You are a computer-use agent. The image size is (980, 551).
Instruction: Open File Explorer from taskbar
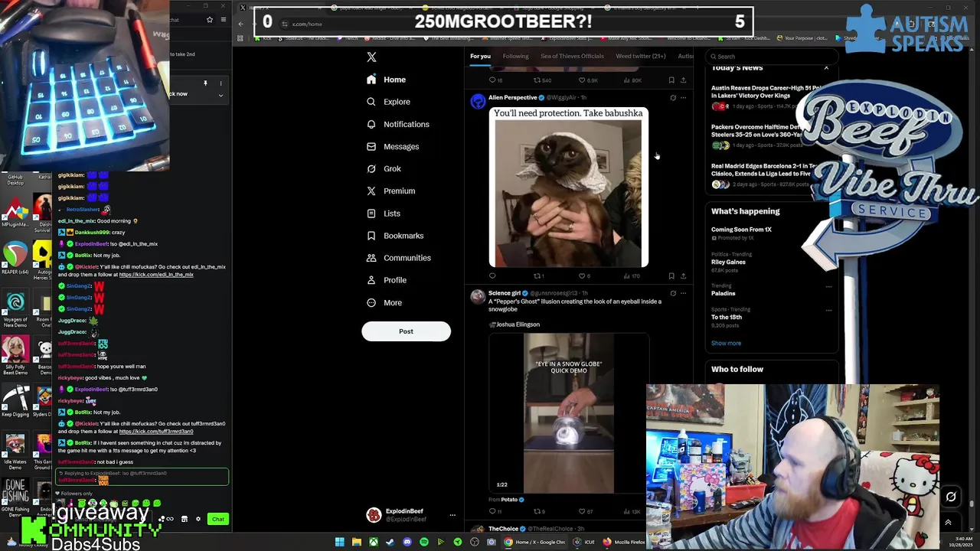[357, 542]
